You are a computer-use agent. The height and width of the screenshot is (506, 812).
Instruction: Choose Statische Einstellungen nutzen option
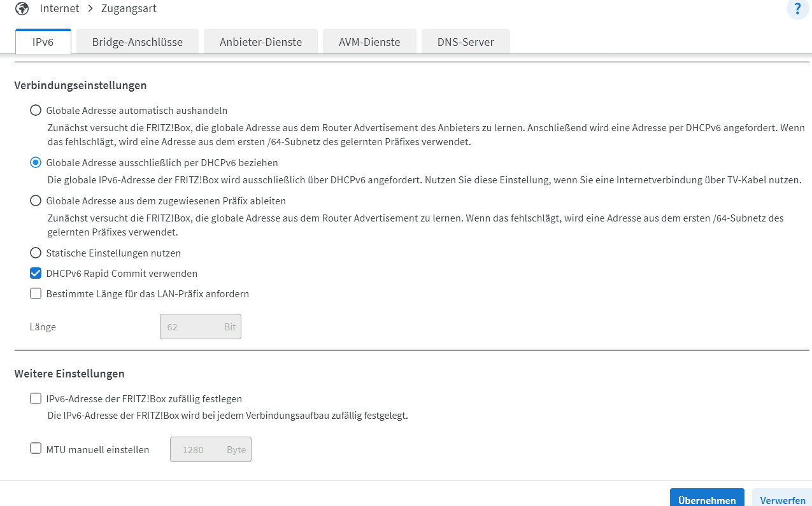tap(36, 253)
